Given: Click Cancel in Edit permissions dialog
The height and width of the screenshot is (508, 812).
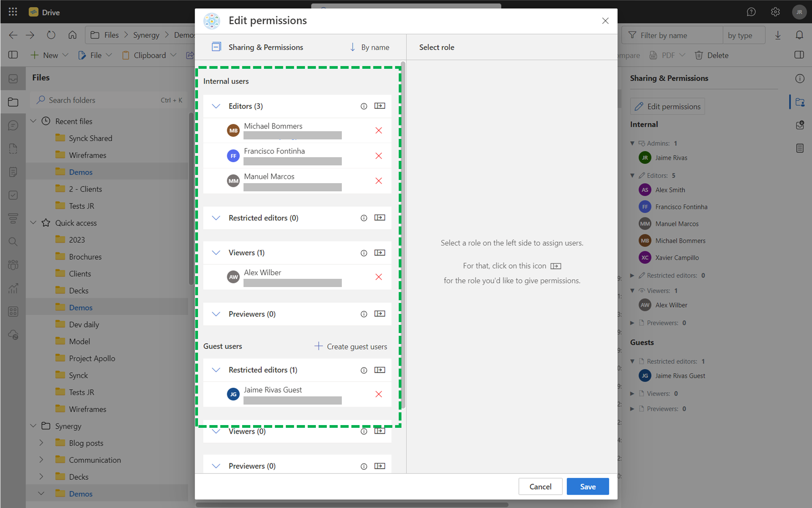Looking at the screenshot, I should 540,487.
